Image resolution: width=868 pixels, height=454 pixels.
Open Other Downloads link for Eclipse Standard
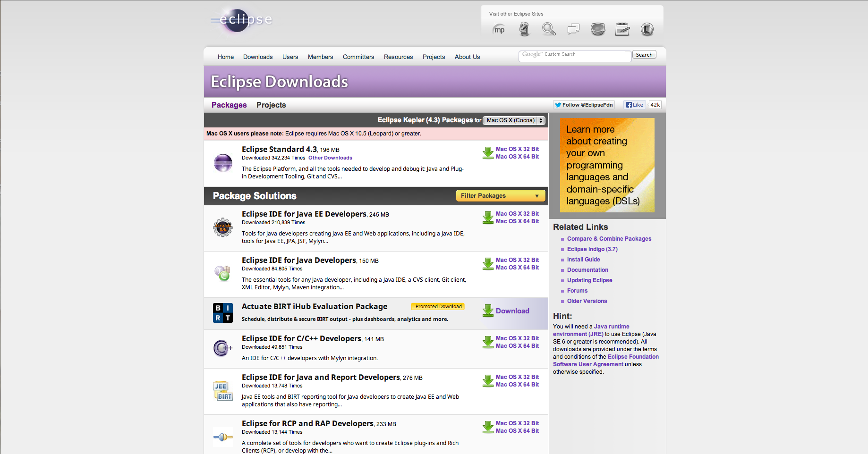coord(330,158)
